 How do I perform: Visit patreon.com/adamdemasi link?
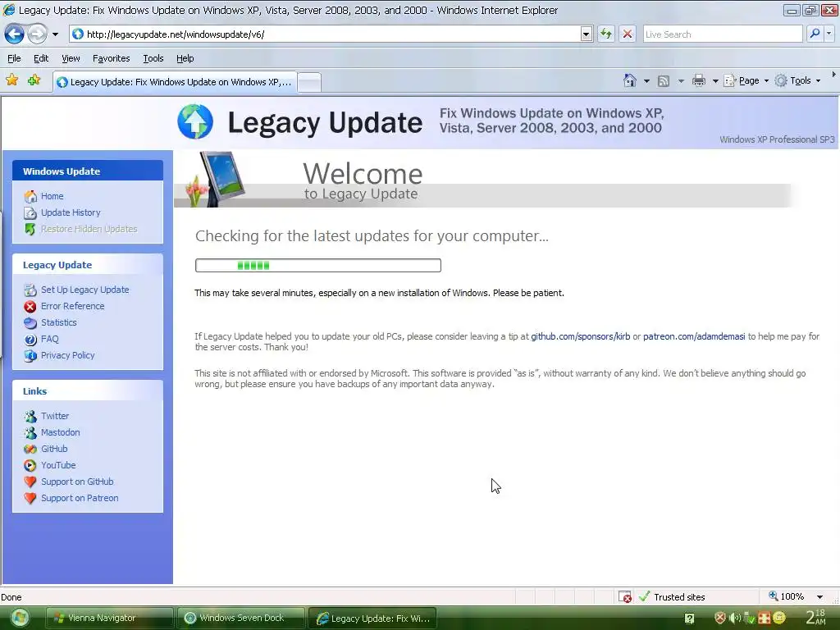(x=694, y=336)
